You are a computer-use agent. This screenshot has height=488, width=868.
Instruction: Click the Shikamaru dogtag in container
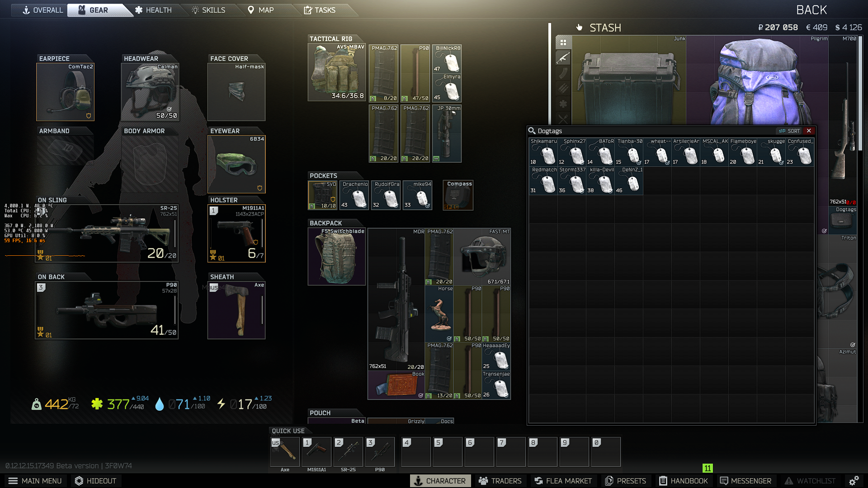point(543,153)
